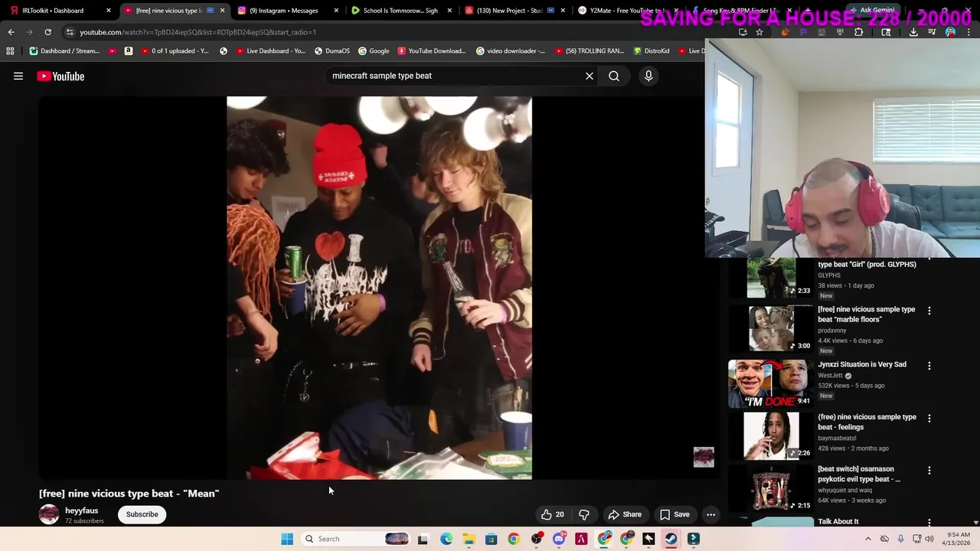The height and width of the screenshot is (551, 980).
Task: Share the "Mean" video
Action: pos(625,514)
